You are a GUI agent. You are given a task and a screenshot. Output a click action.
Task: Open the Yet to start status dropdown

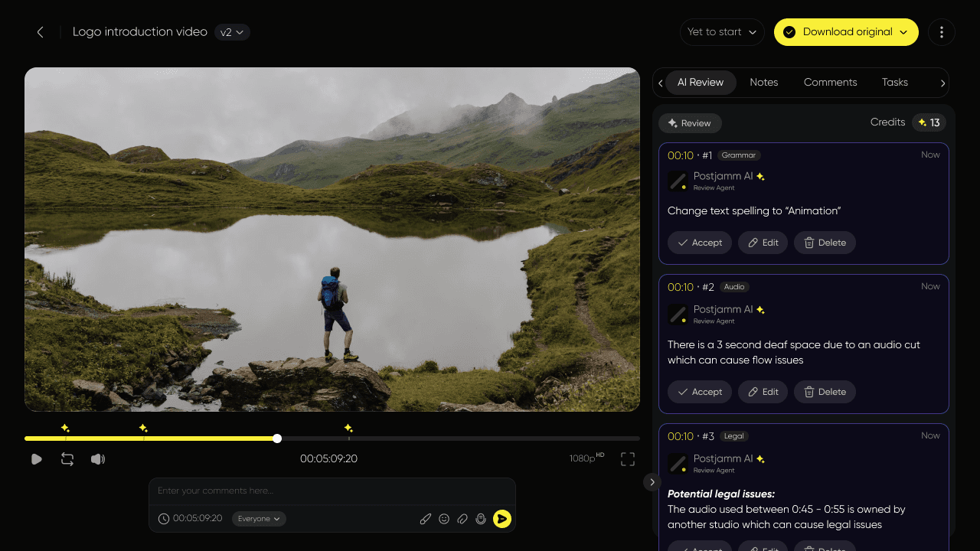pos(722,32)
